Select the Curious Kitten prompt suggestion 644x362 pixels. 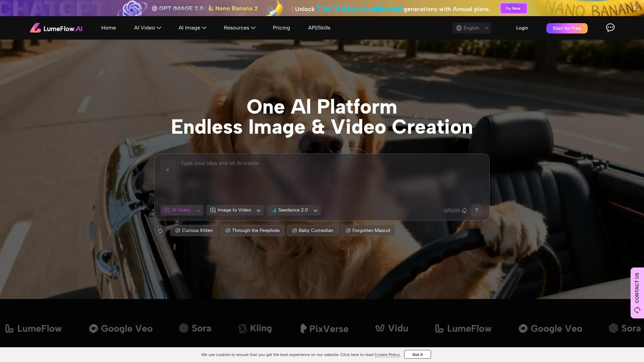click(x=194, y=231)
